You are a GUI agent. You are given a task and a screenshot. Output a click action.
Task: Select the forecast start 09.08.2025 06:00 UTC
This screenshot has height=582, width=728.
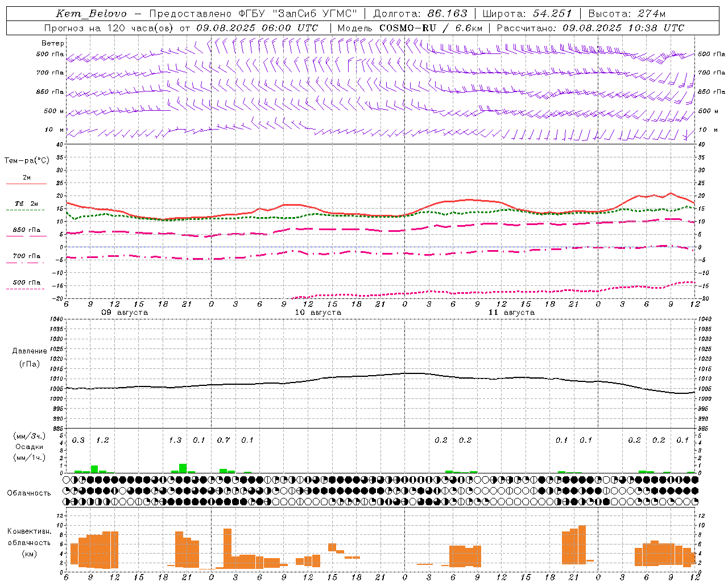pos(257,28)
